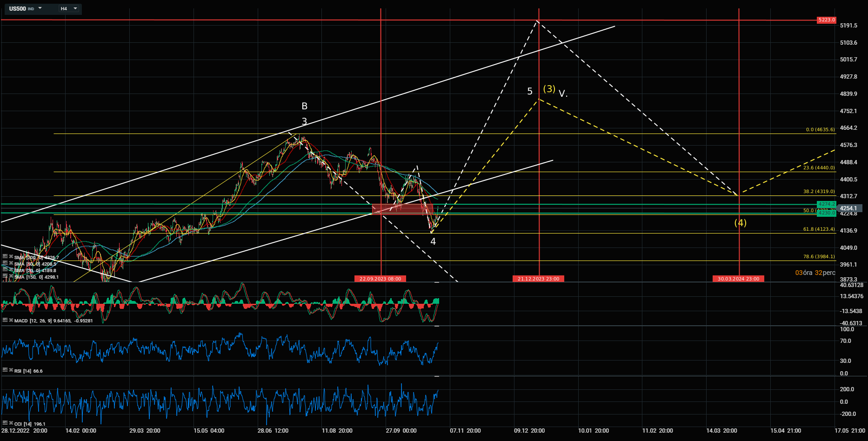Click the MACD indicator label text
The width and height of the screenshot is (868, 441).
pos(21,321)
